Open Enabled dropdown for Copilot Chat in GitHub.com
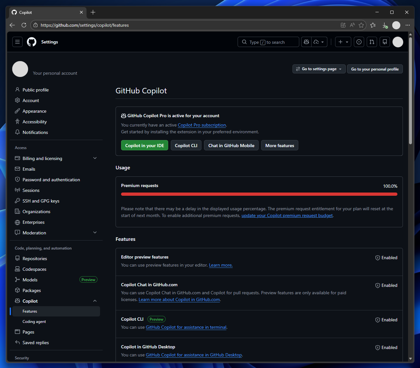 point(386,285)
